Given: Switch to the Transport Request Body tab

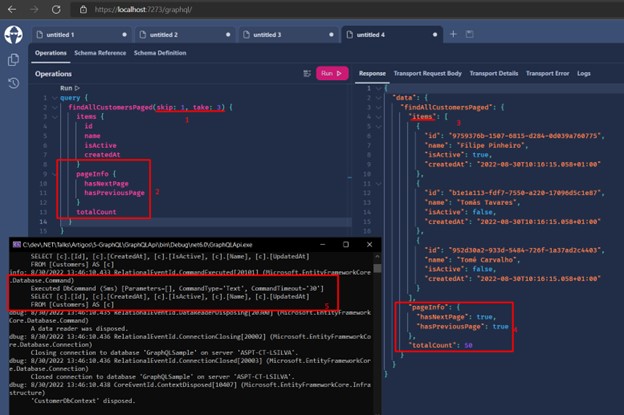Looking at the screenshot, I should pyautogui.click(x=428, y=73).
